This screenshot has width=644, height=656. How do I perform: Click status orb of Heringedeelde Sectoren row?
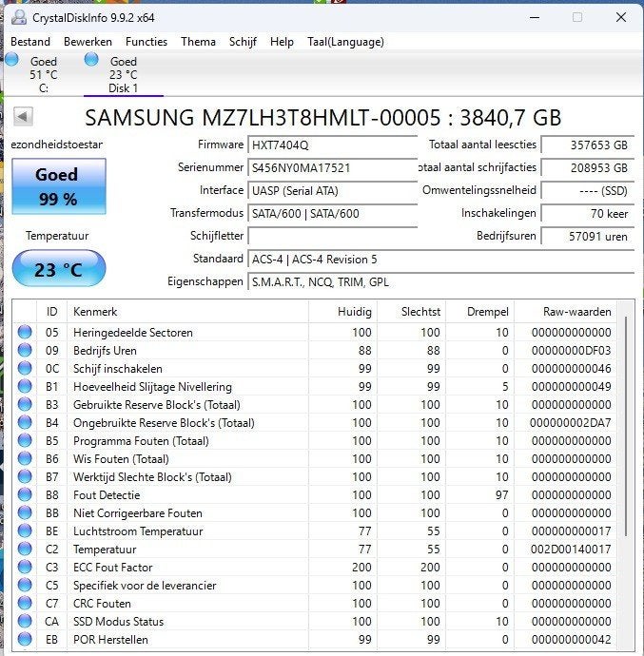(x=25, y=332)
